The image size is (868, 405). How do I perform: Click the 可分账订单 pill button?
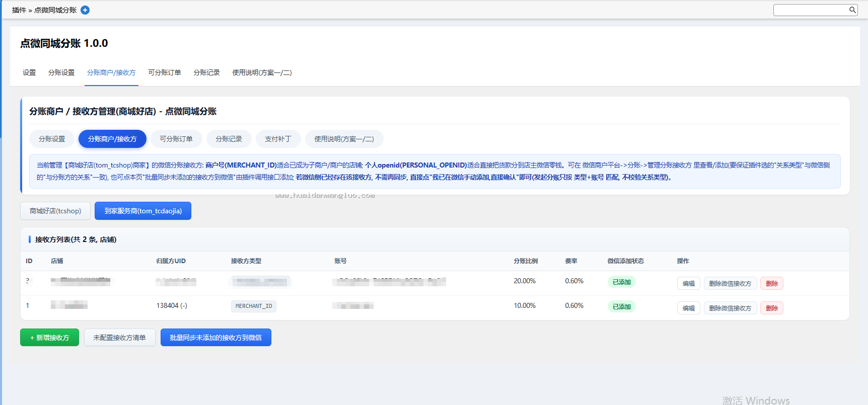[x=176, y=139]
